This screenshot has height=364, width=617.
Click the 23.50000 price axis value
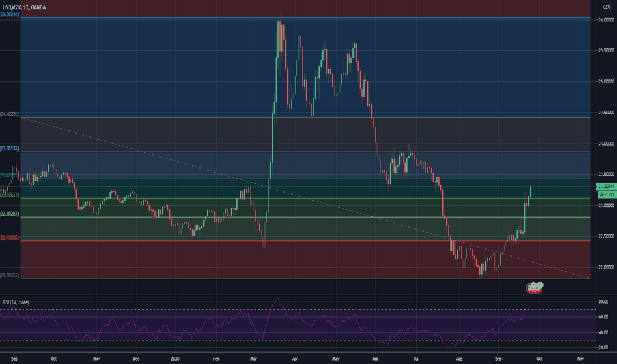click(x=606, y=174)
